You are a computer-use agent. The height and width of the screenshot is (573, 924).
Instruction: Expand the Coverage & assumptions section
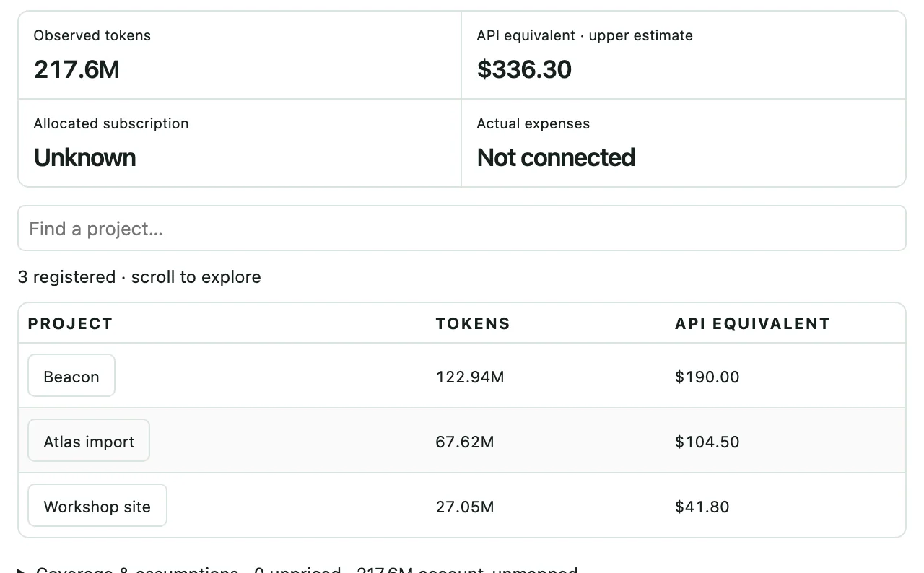point(297,569)
